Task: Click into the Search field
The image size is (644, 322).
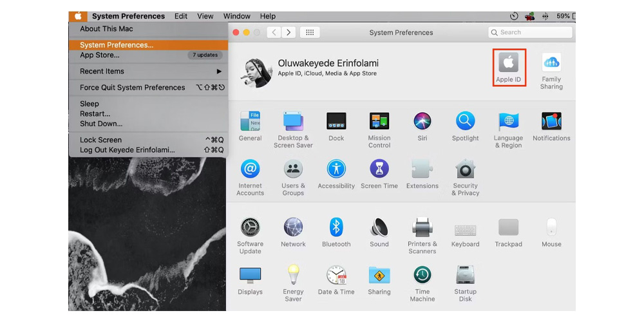Action: tap(530, 32)
